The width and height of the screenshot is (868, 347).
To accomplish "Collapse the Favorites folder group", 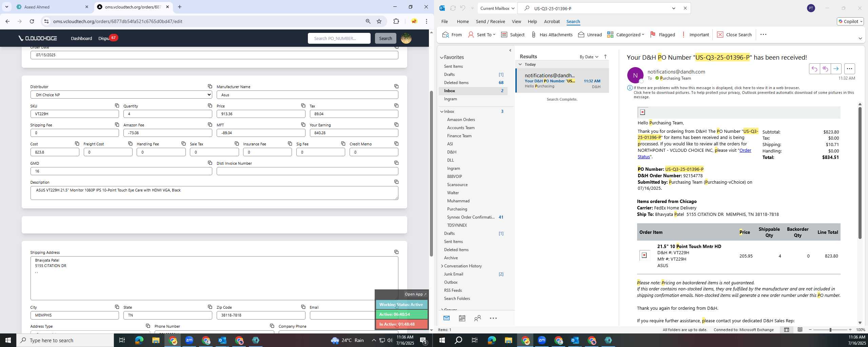I will (x=442, y=58).
